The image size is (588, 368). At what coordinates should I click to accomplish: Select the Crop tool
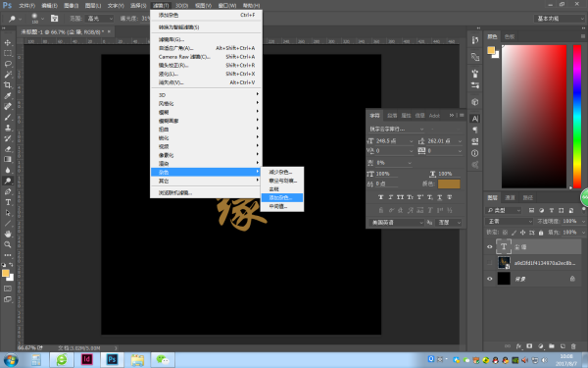(x=8, y=84)
